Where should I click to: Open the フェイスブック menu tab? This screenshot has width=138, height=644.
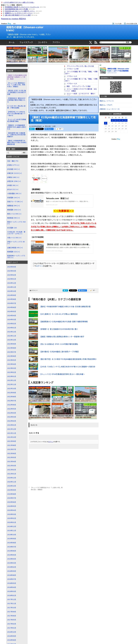coord(26,43)
